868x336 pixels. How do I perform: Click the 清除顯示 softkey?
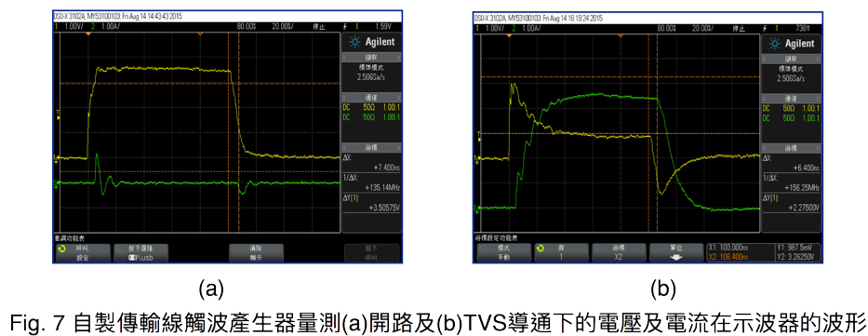pyautogui.click(x=256, y=253)
